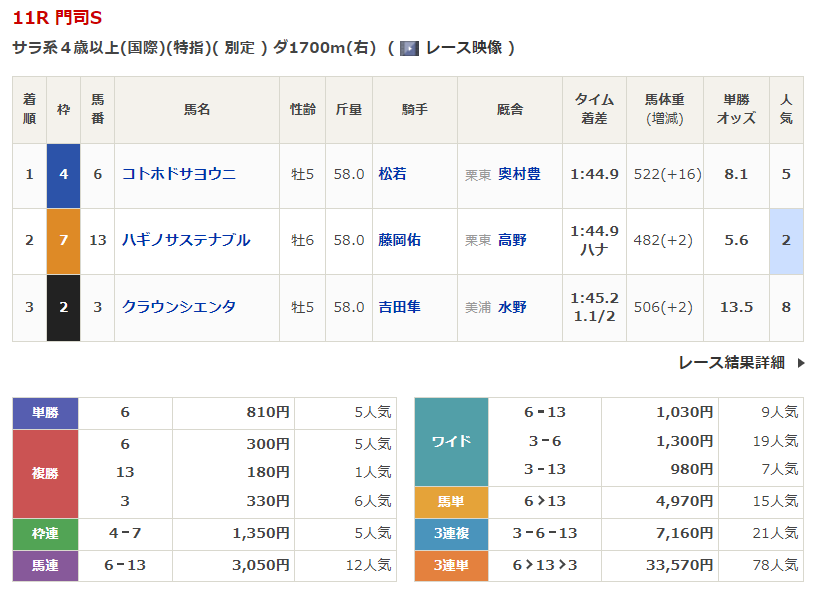Screen dimensions: 817x593
Task: Click the race video film icon
Action: coord(409,48)
